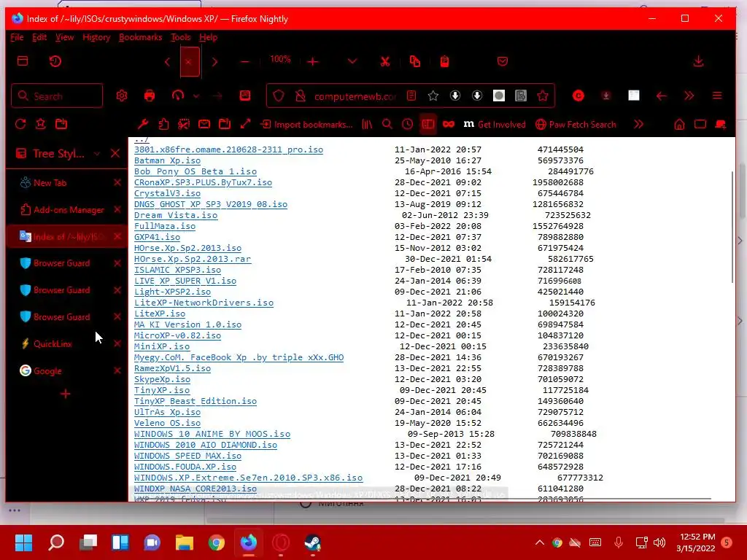Expand address toolbar overflow chevron

(x=689, y=96)
